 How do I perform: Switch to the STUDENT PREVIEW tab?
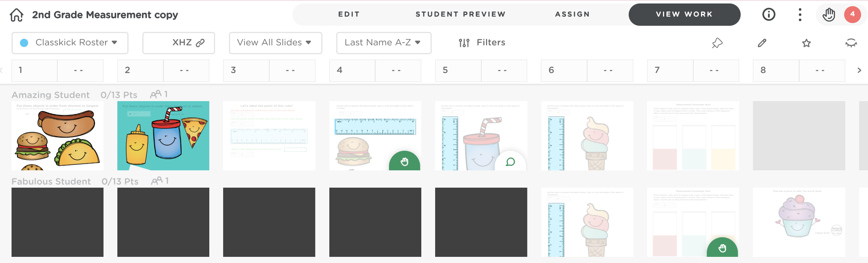point(461,14)
